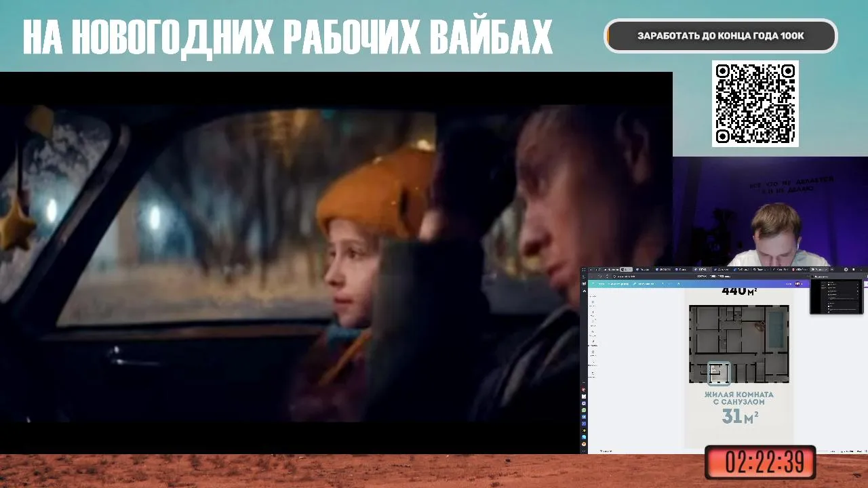The height and width of the screenshot is (488, 868).
Task: Click the highlighted room frame in the floor plan
Action: pos(719,373)
